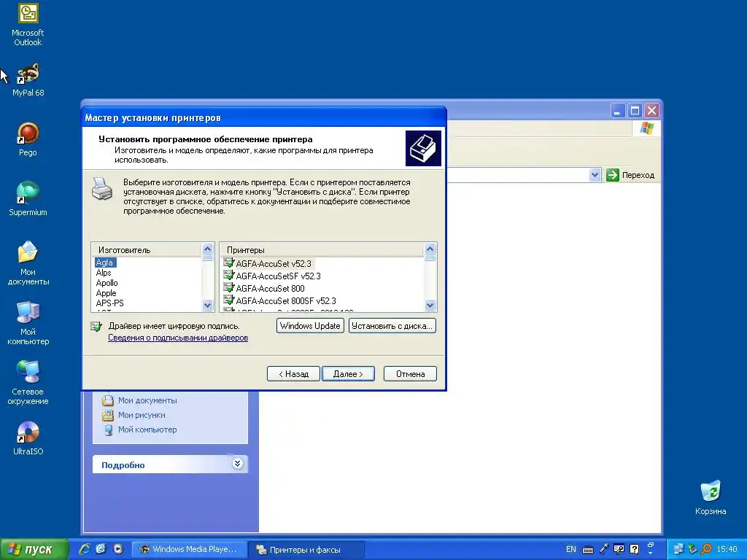Click the orange magnifier tray icon
The image size is (747, 560).
[706, 549]
